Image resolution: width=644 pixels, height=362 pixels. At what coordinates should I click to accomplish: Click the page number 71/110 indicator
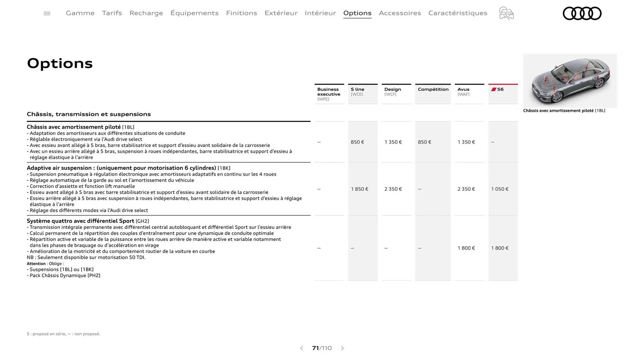(322, 348)
